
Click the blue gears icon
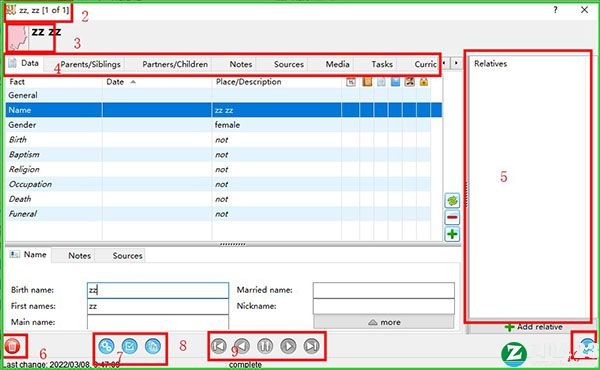click(106, 346)
